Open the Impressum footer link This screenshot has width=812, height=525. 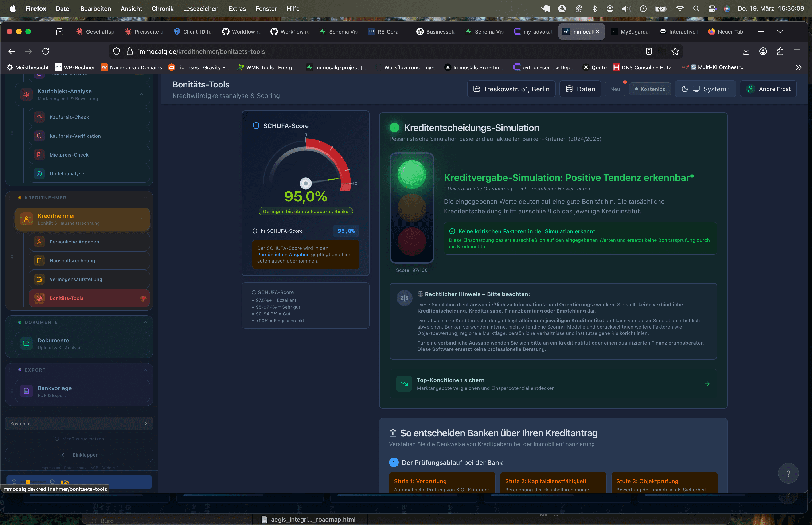point(51,468)
